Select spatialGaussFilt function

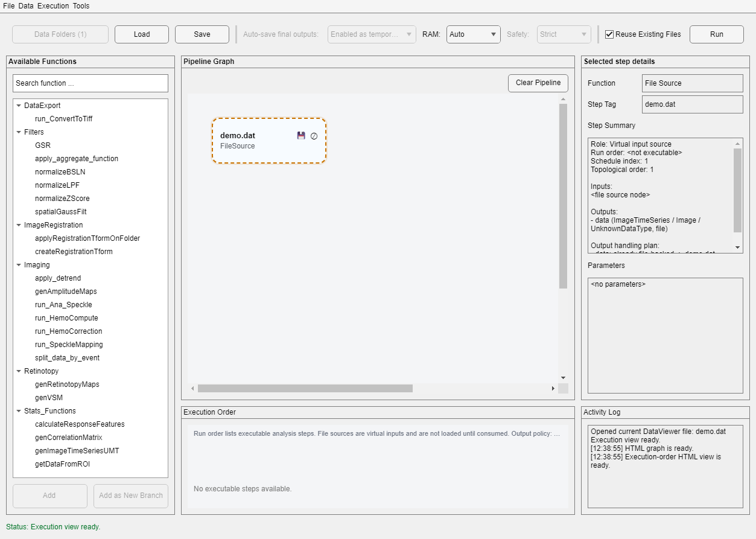click(61, 212)
